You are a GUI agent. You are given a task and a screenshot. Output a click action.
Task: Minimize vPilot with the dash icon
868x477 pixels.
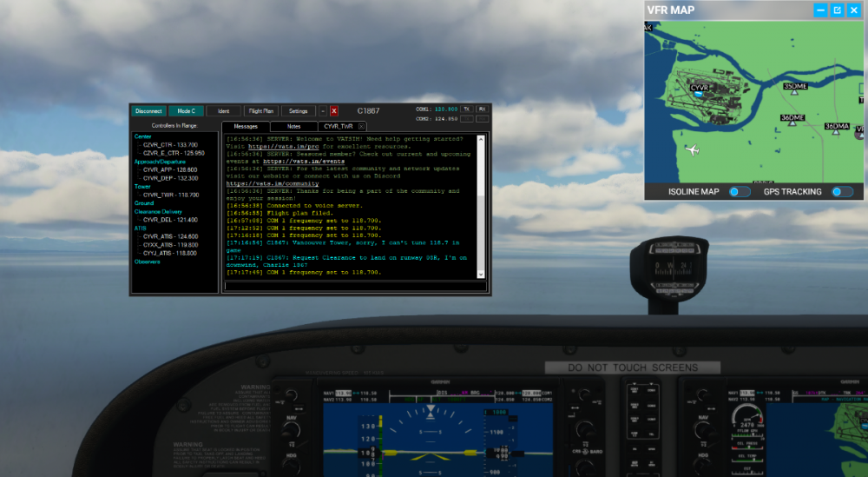(x=324, y=111)
